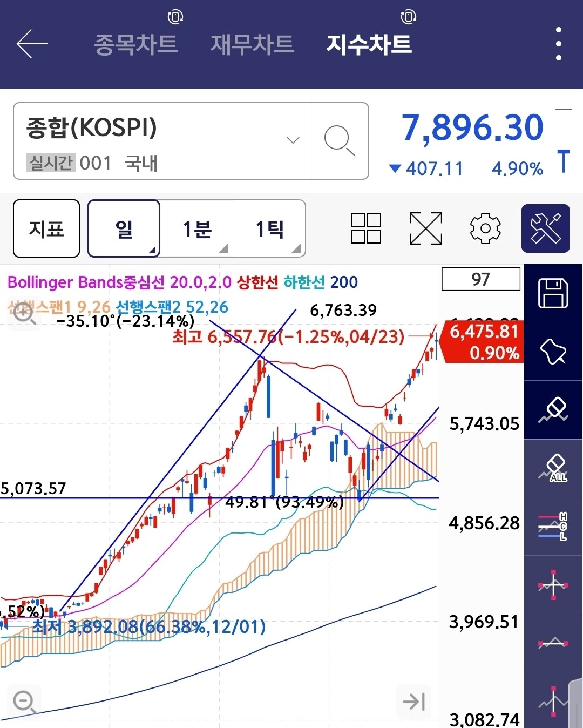Viewport: 583px width, 728px height.
Task: Switch to 재무차트 tab
Action: pos(252,44)
